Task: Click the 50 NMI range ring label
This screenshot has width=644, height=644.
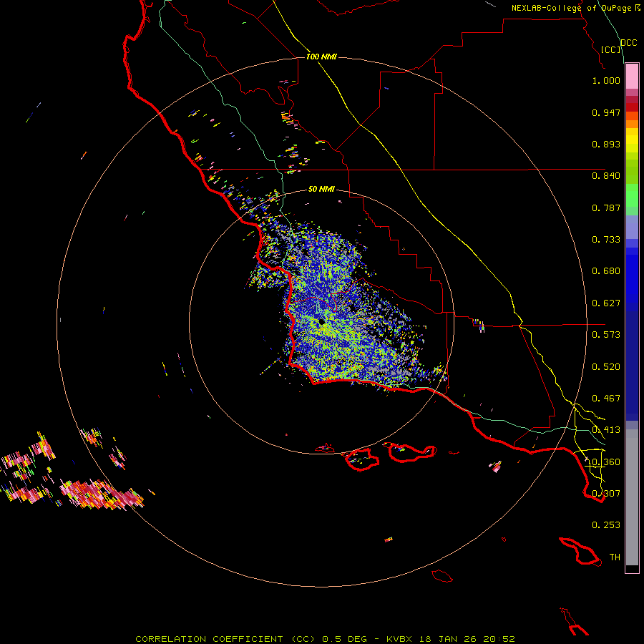Action: point(321,189)
